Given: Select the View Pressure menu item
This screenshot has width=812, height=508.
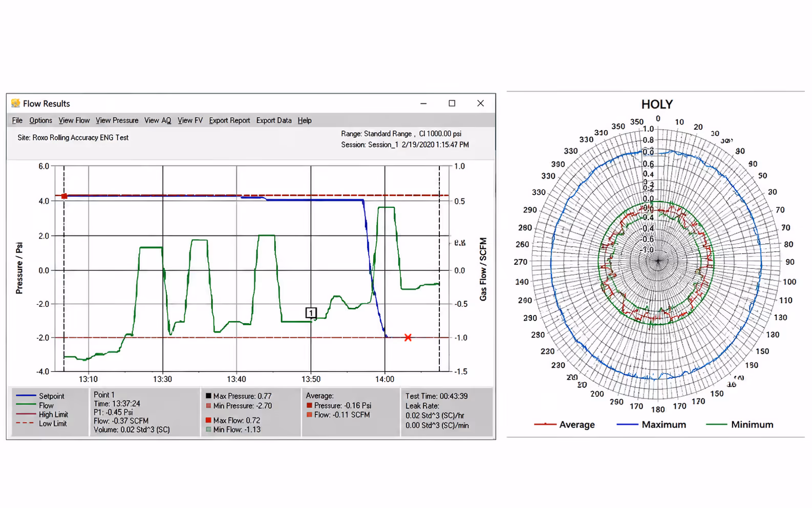Looking at the screenshot, I should (x=117, y=120).
